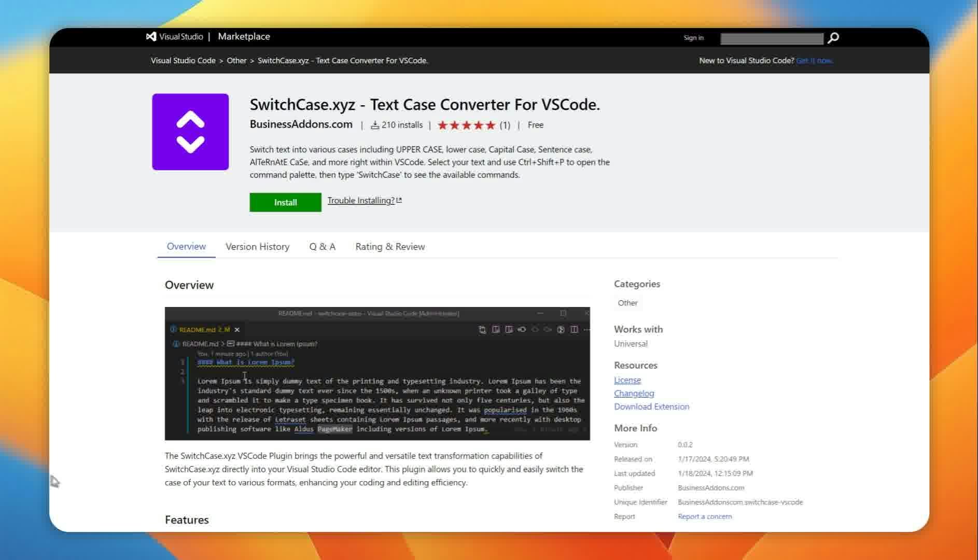Click Sign in

[x=693, y=38]
